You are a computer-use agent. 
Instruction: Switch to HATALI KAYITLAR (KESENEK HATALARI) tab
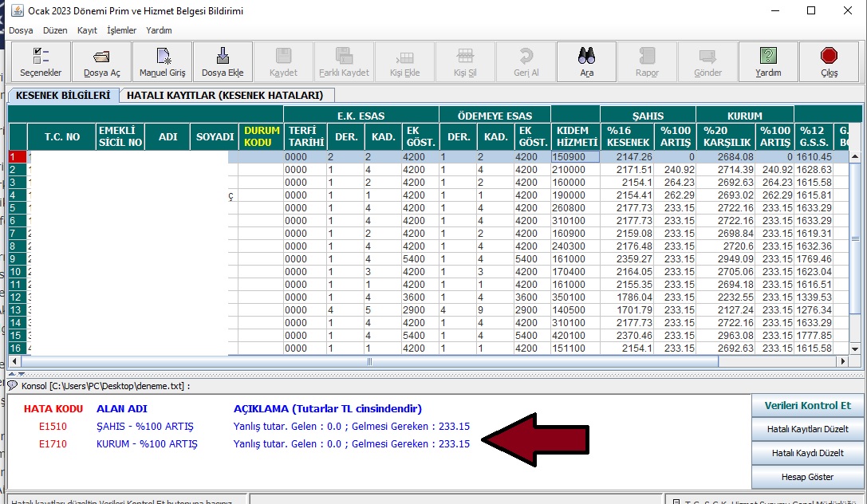pos(225,96)
